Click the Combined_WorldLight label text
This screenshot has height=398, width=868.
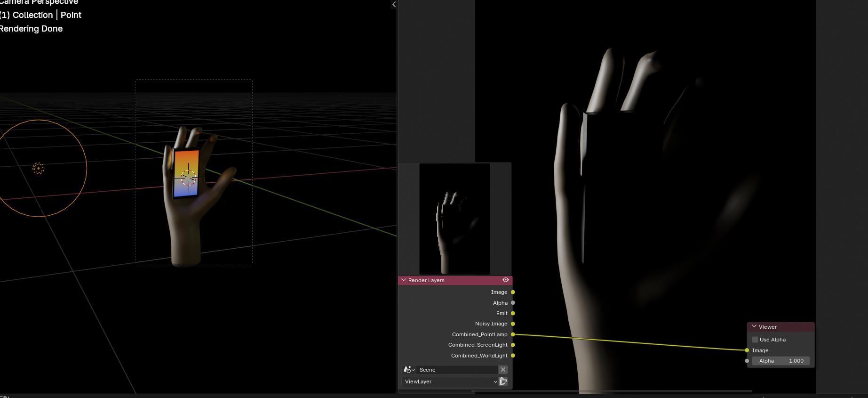pos(479,356)
